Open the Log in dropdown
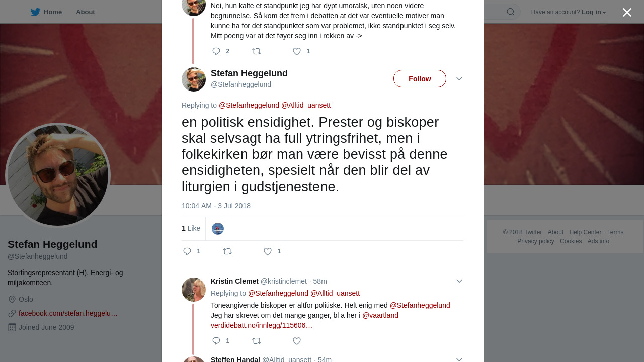Viewport: 644px width, 362px height. tap(594, 12)
